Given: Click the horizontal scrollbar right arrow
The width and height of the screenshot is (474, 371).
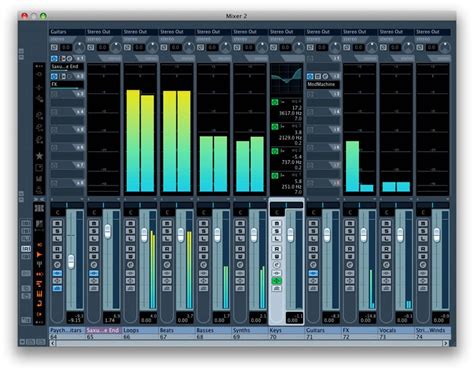Looking at the screenshot, I should coord(446,343).
